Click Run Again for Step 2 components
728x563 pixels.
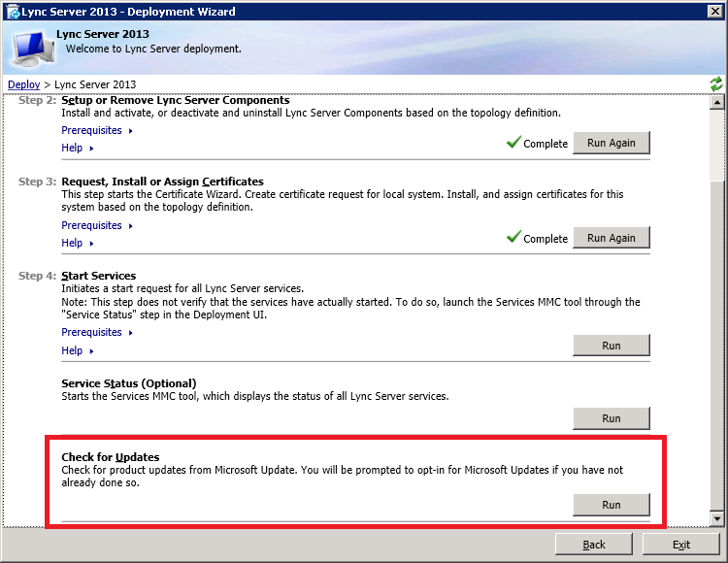click(611, 143)
